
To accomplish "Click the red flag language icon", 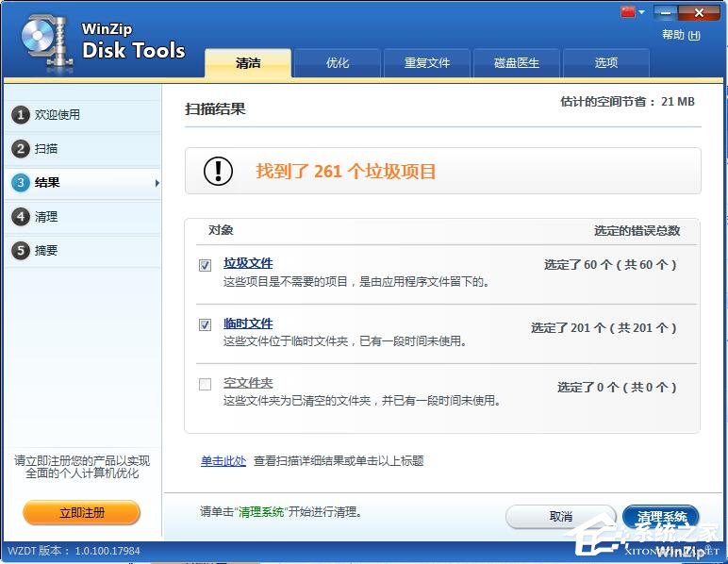I will [x=628, y=12].
